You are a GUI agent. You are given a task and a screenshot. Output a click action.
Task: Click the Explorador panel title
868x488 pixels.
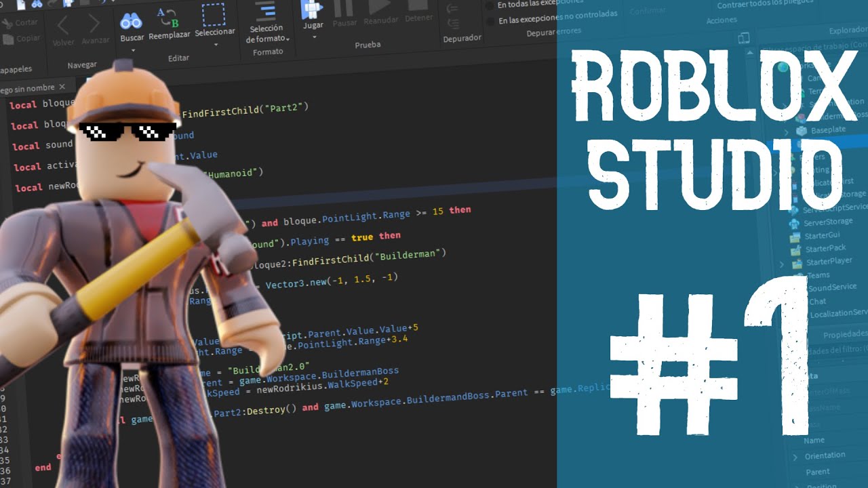pyautogui.click(x=848, y=30)
